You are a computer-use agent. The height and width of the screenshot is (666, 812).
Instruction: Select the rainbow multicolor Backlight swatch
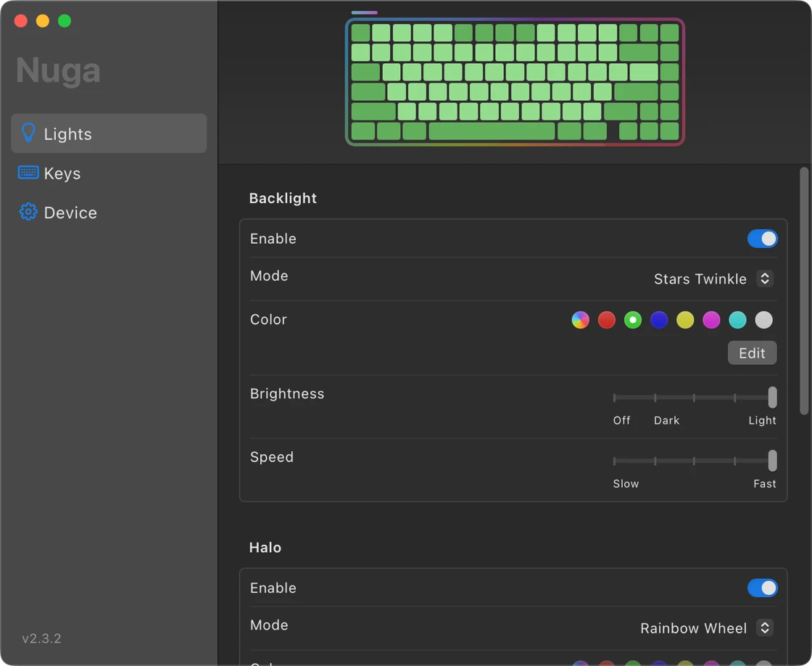click(581, 320)
